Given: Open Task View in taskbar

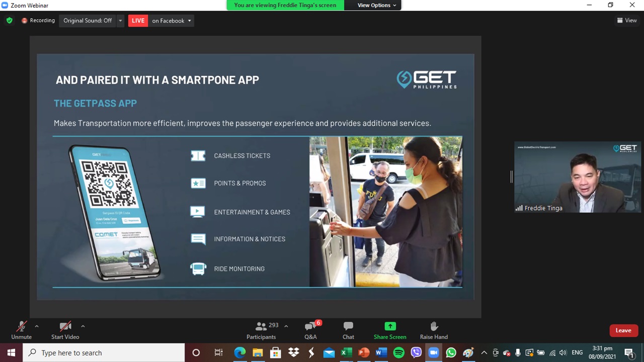Looking at the screenshot, I should coord(218,352).
